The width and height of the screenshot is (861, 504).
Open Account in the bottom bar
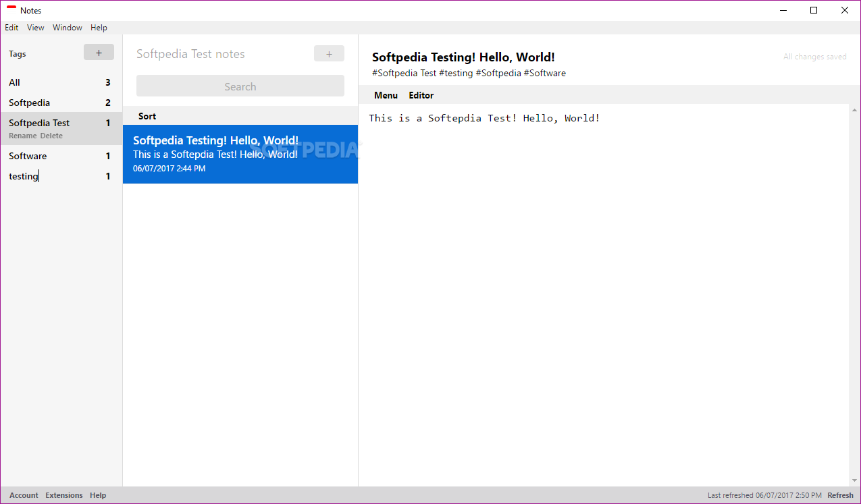(24, 495)
